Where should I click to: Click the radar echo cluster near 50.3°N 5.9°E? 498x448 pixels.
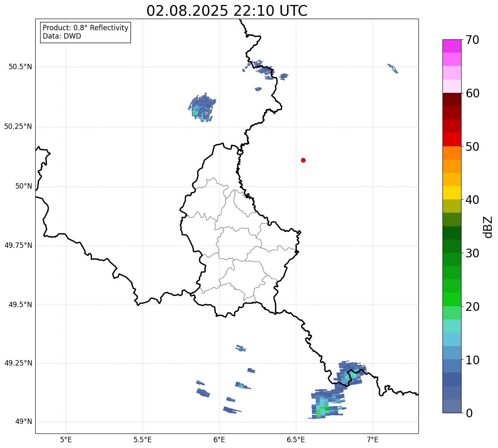[x=202, y=107]
